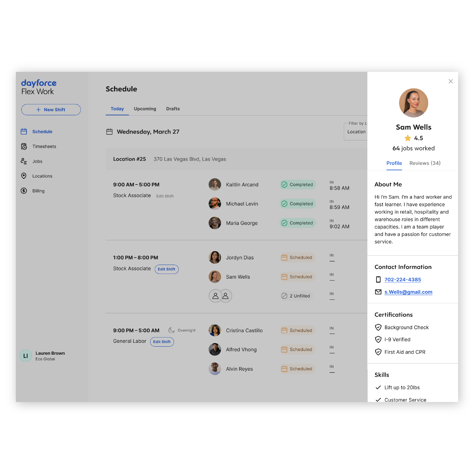
Task: Switch to the Today tab
Action: [x=117, y=109]
